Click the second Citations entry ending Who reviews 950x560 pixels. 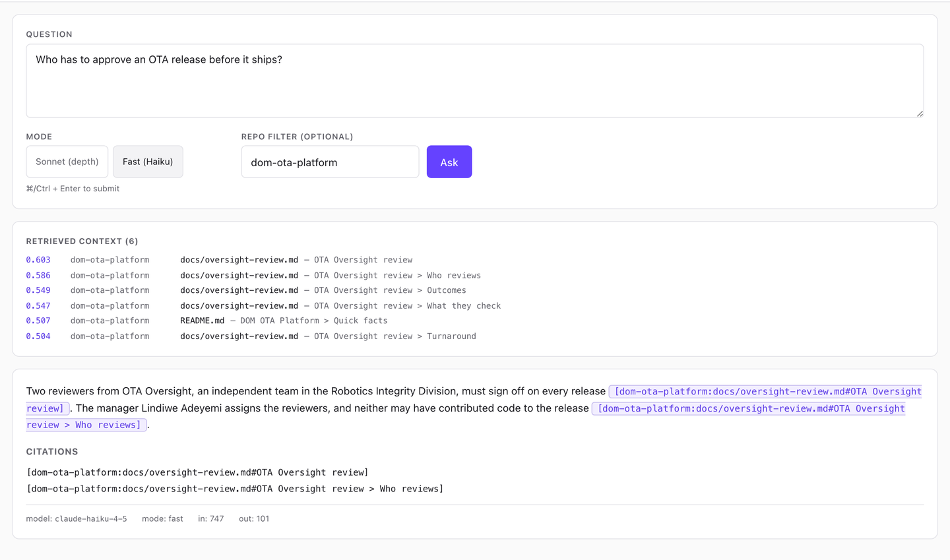(x=235, y=489)
